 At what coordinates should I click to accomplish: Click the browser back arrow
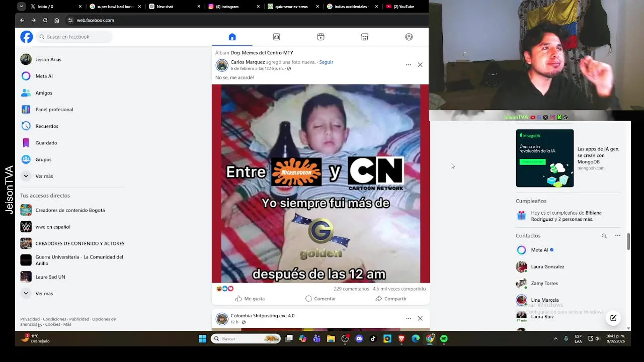pyautogui.click(x=22, y=20)
